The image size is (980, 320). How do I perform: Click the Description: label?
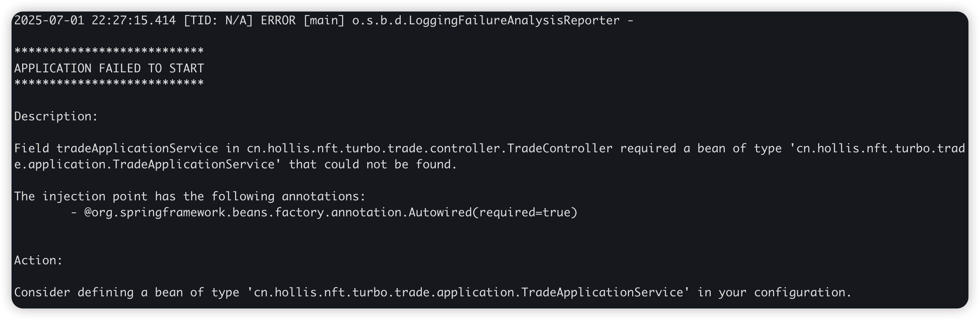click(x=56, y=116)
